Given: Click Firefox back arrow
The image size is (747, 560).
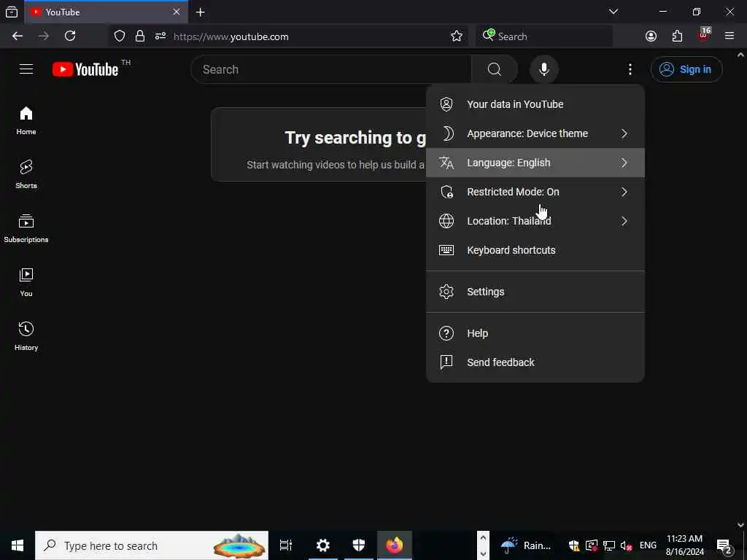Looking at the screenshot, I should [x=18, y=36].
